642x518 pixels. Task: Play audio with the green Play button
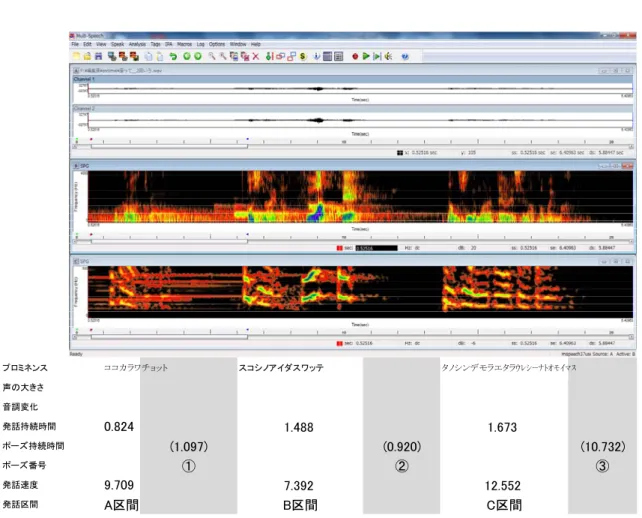[x=366, y=56]
